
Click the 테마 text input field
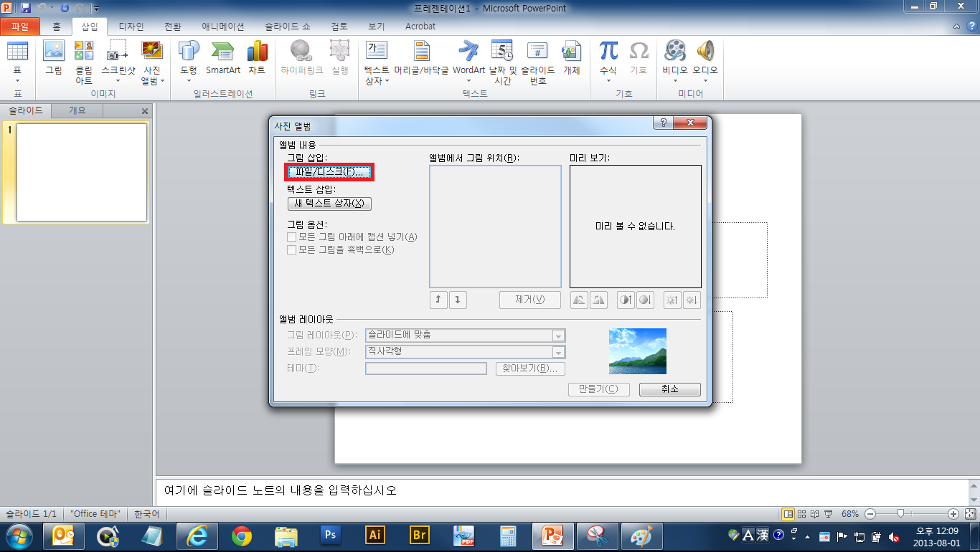[425, 368]
